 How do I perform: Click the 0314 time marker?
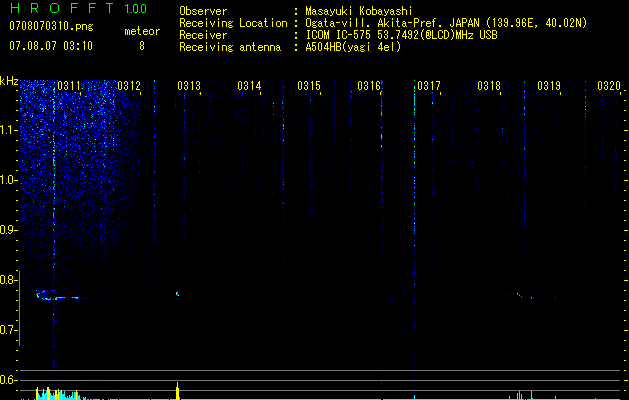point(249,86)
